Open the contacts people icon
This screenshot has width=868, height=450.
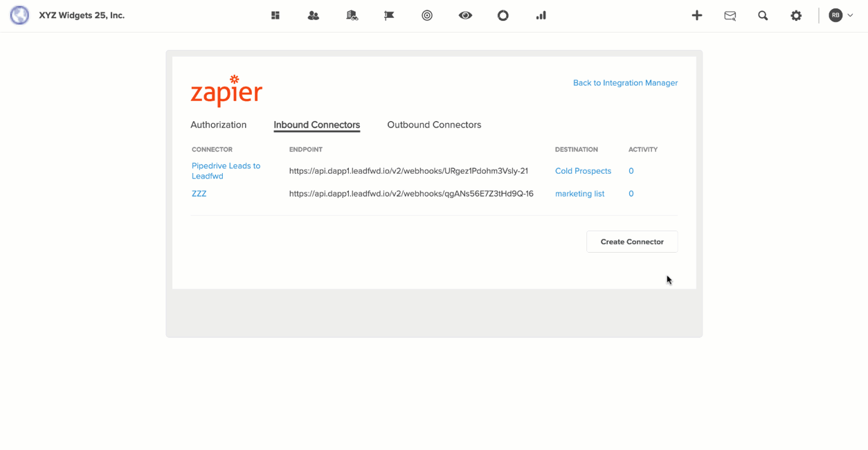coord(314,15)
